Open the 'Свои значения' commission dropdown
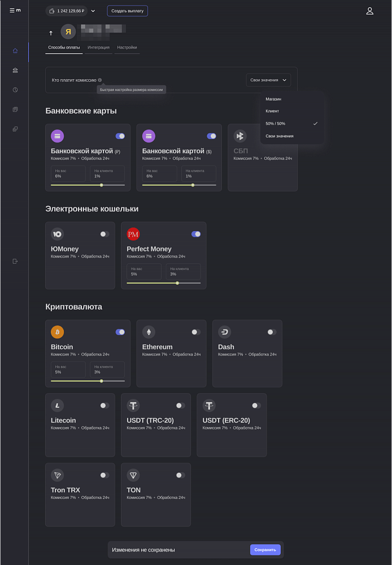The width and height of the screenshot is (392, 565). pos(268,80)
